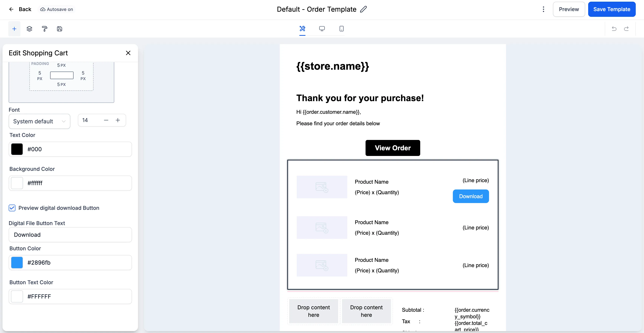Click the add block plus icon
This screenshot has height=333, width=644.
(14, 29)
